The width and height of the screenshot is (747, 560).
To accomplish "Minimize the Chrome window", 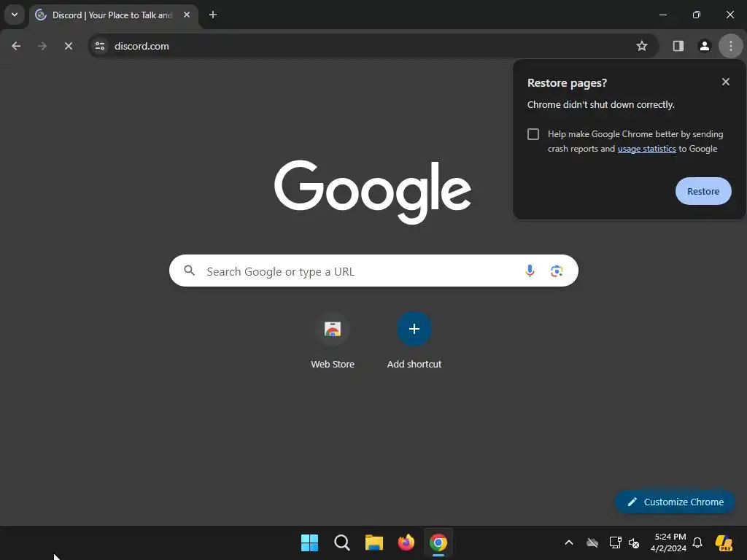I will point(662,15).
